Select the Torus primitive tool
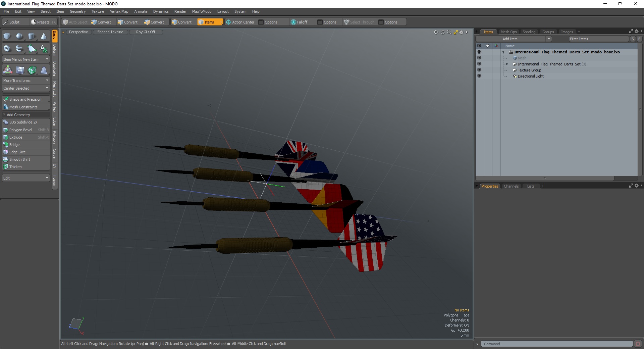 tap(7, 49)
